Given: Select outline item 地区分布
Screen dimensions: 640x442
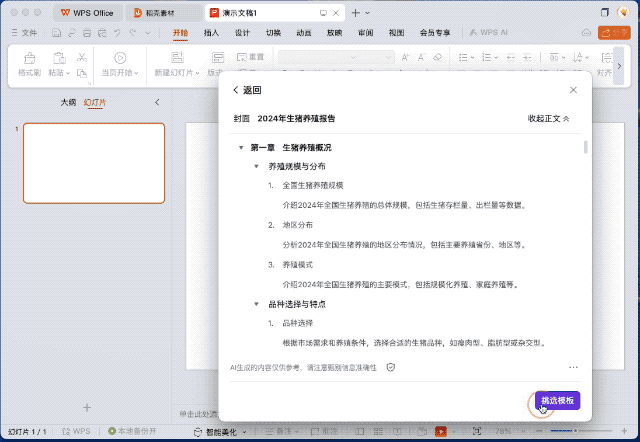Looking at the screenshot, I should pos(298,225).
